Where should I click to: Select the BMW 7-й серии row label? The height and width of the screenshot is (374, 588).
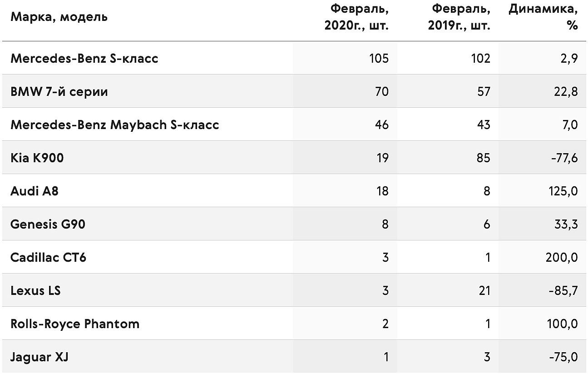[59, 92]
